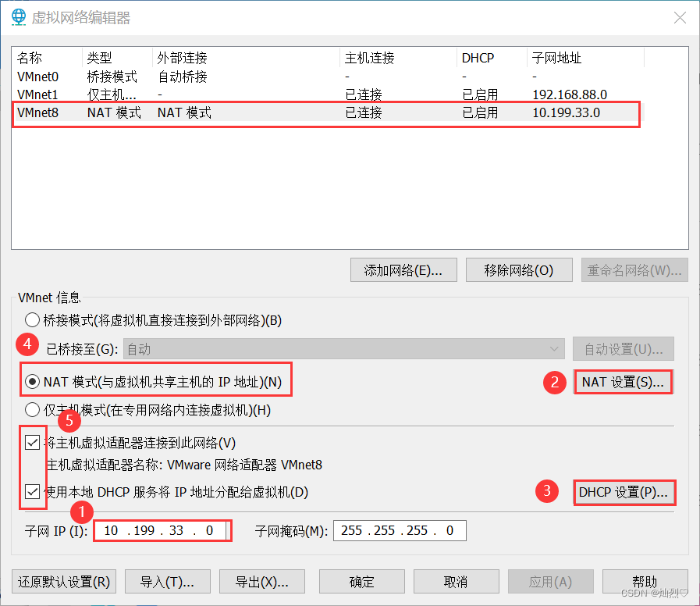Select the 仅主机模式 radio button
700x606 pixels.
click(32, 410)
